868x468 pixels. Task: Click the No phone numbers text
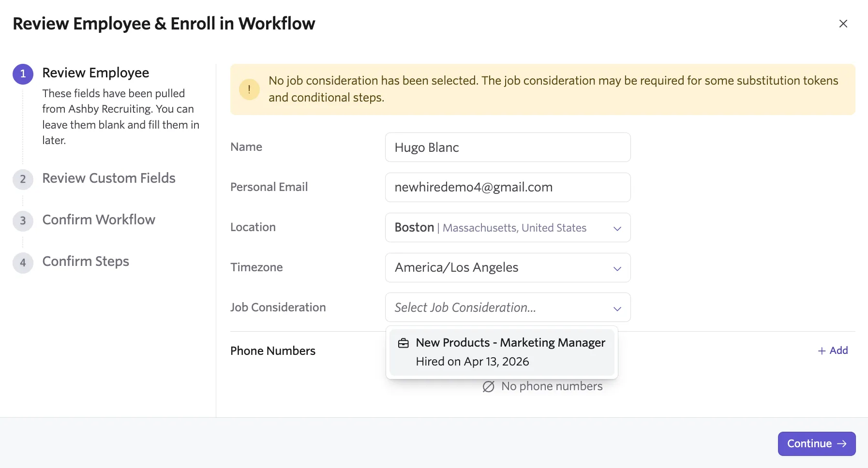(x=552, y=386)
